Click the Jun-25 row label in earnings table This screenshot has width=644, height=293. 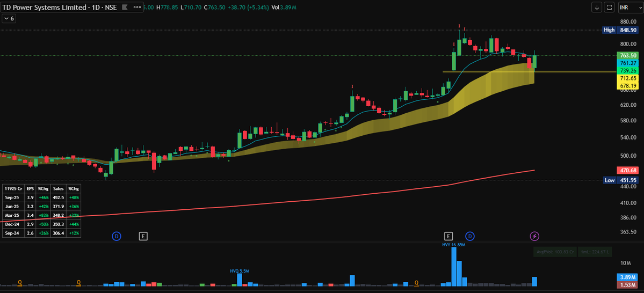[x=13, y=206]
